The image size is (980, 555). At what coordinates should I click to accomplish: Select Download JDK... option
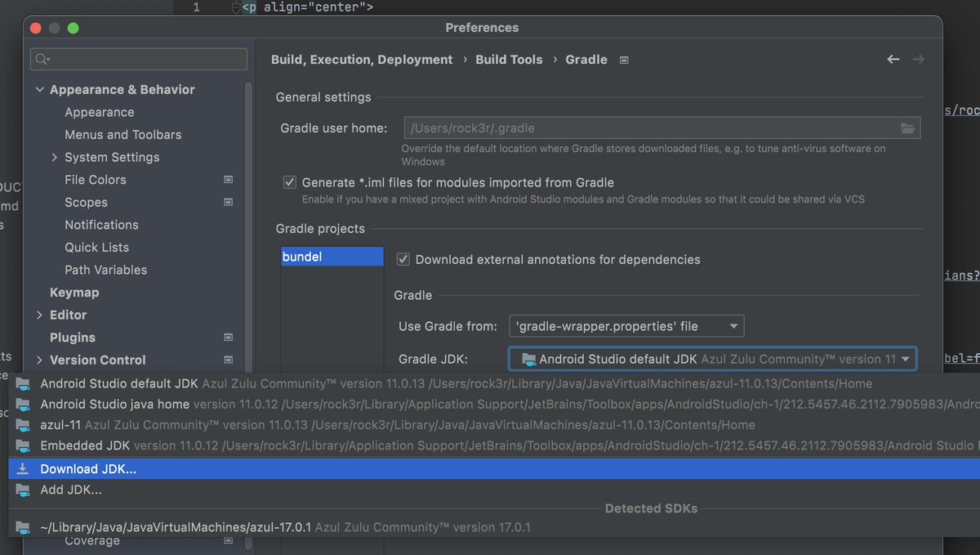point(494,469)
